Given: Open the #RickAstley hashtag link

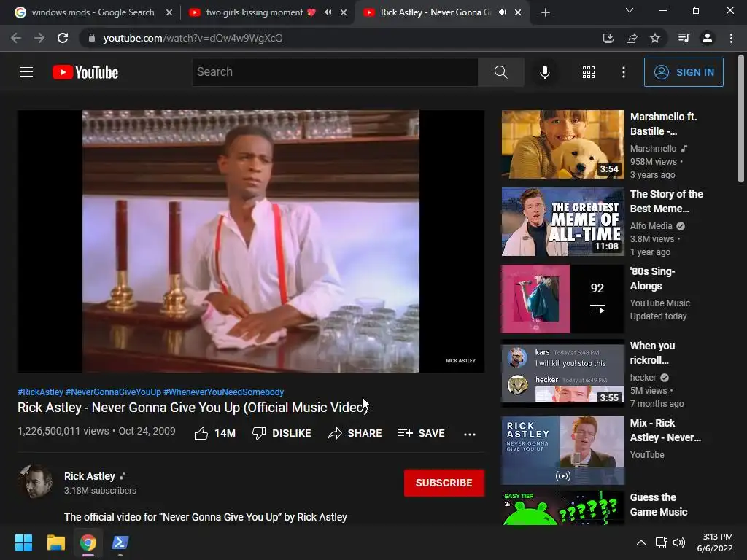Looking at the screenshot, I should point(41,392).
